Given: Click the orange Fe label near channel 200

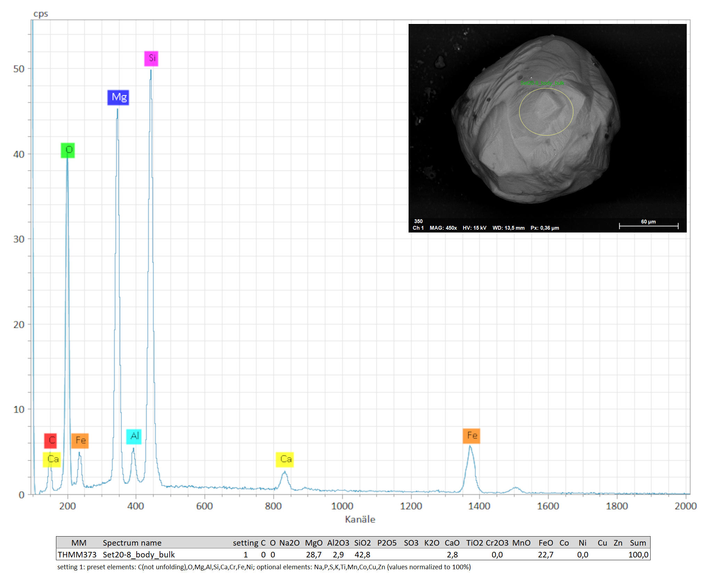Looking at the screenshot, I should pyautogui.click(x=80, y=441).
